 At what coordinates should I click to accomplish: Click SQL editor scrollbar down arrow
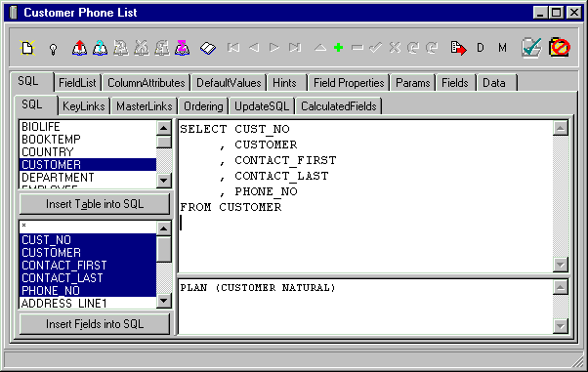pos(561,265)
